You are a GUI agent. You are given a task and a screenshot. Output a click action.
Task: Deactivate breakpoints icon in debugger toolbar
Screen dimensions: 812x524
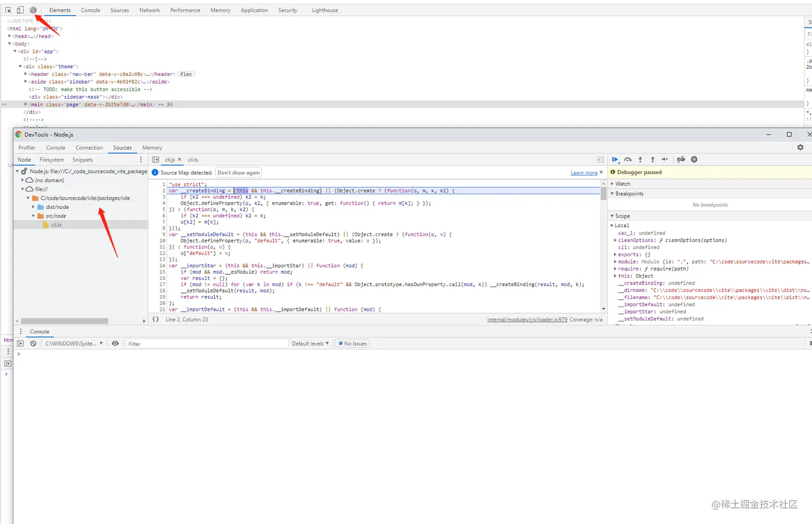click(x=681, y=159)
